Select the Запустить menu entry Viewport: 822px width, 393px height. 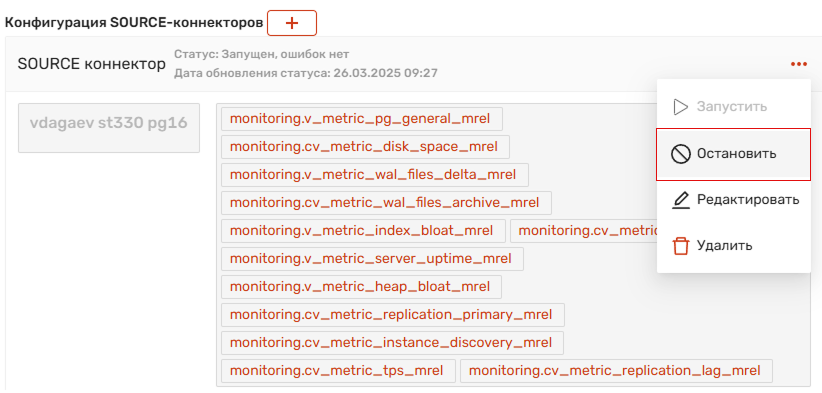(733, 107)
